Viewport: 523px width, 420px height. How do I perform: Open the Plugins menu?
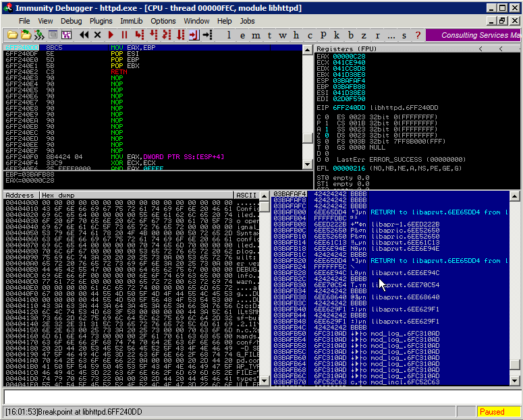(101, 21)
